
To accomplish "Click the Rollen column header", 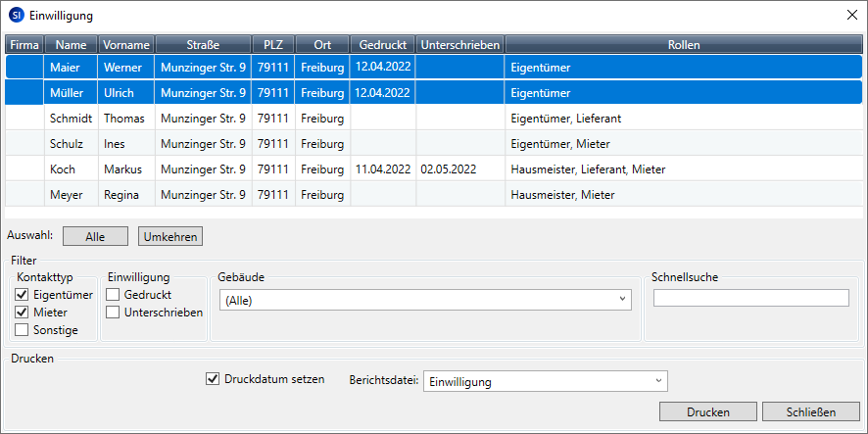I will tap(683, 45).
